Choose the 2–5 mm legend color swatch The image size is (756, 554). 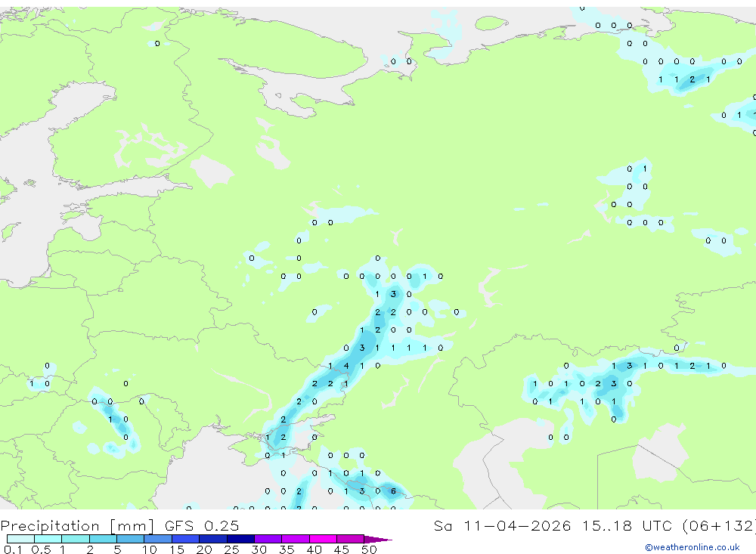103,539
